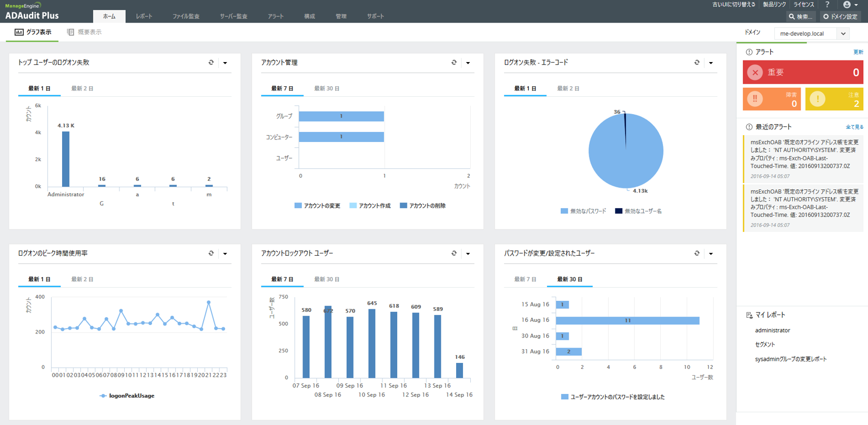Refresh the ログオン失敗 - エラーコード widget

tap(697, 63)
